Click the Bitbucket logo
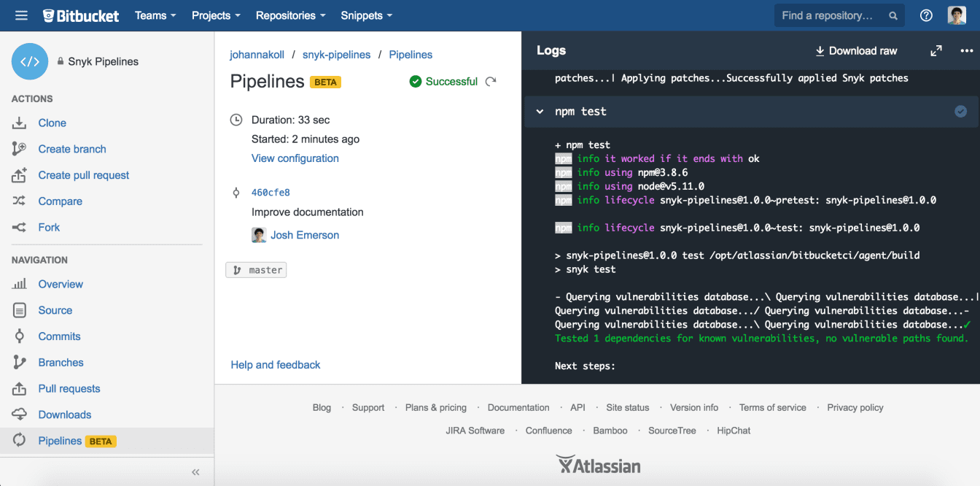 click(x=81, y=15)
